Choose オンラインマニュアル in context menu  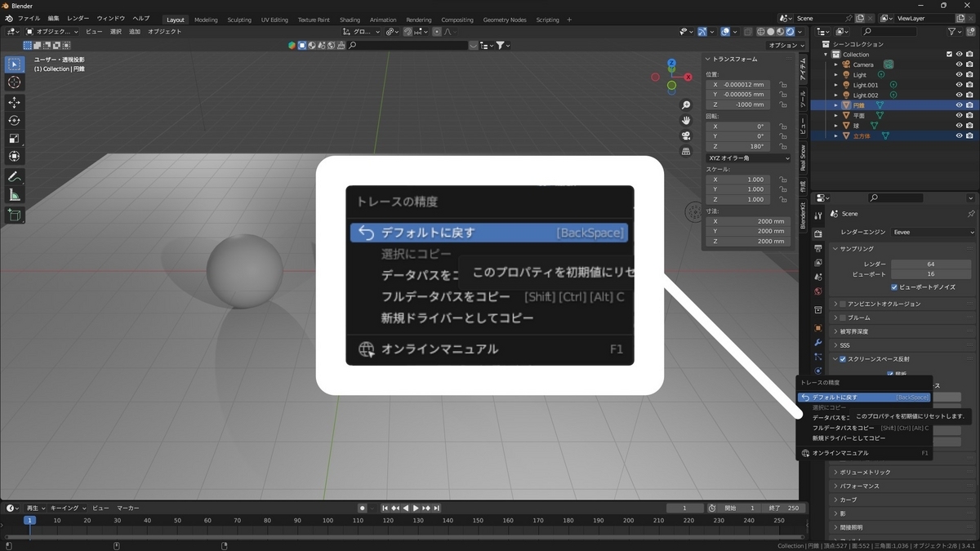(864, 453)
